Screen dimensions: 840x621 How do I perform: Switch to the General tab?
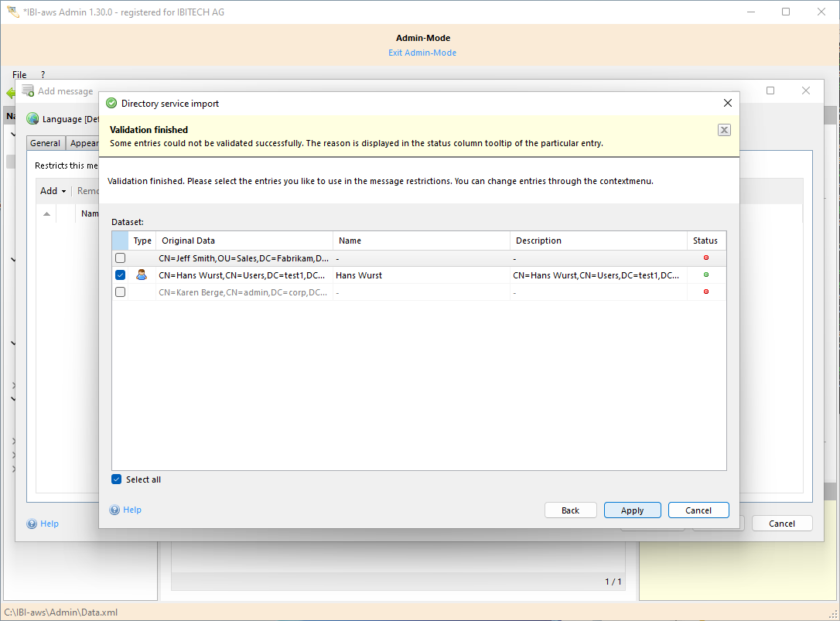pyautogui.click(x=46, y=143)
